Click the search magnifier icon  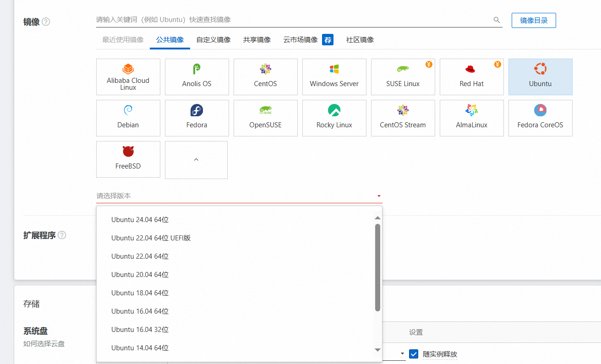click(x=497, y=20)
